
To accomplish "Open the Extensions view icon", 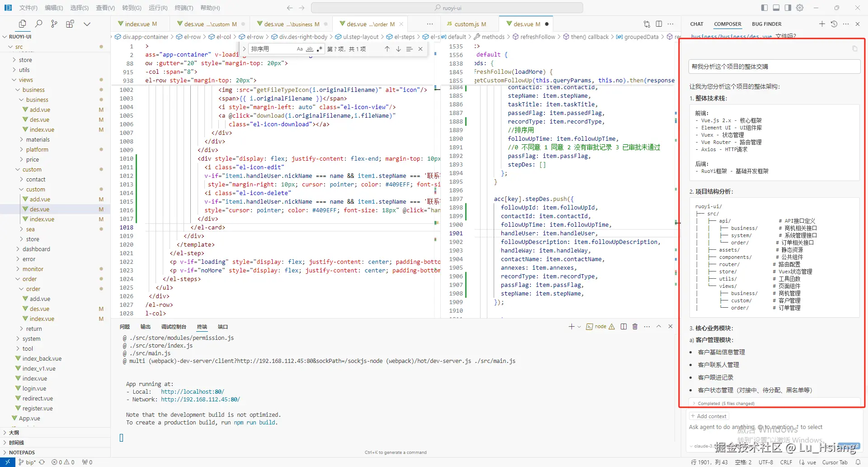I will tap(70, 24).
